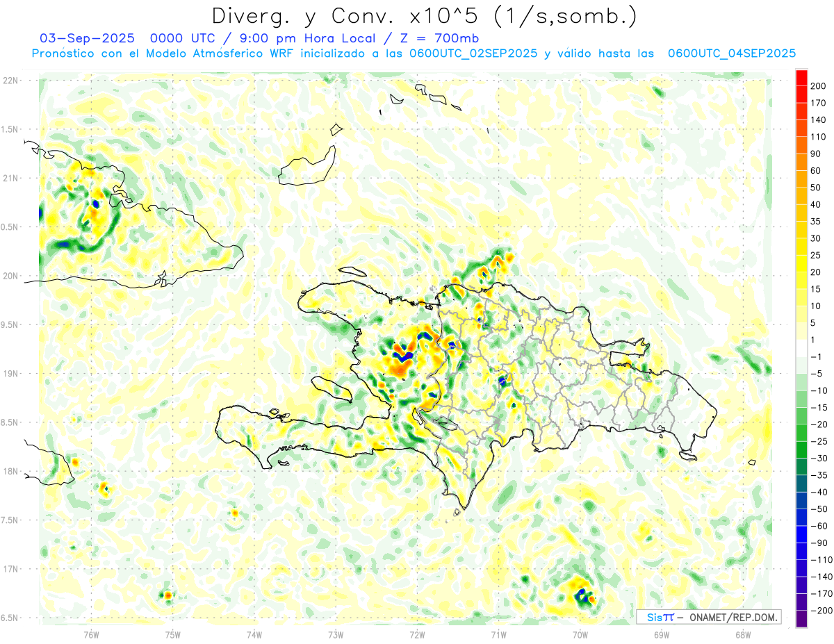The image size is (834, 644).
Task: Click the '21N' latitude label
Action: coord(10,178)
